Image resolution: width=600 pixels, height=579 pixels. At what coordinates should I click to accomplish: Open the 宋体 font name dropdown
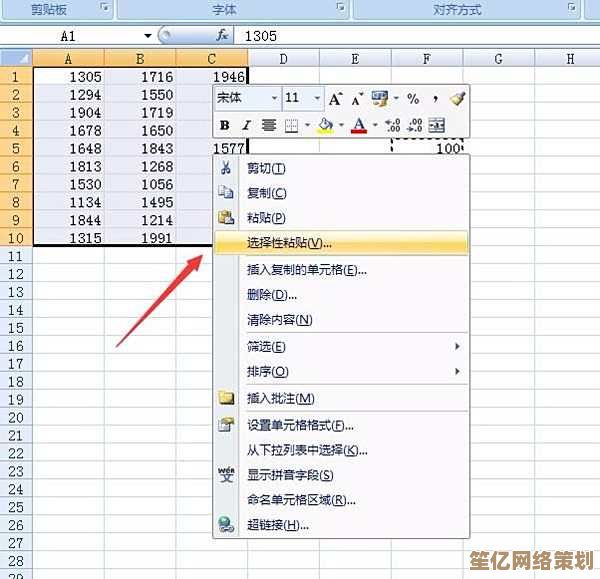(274, 98)
